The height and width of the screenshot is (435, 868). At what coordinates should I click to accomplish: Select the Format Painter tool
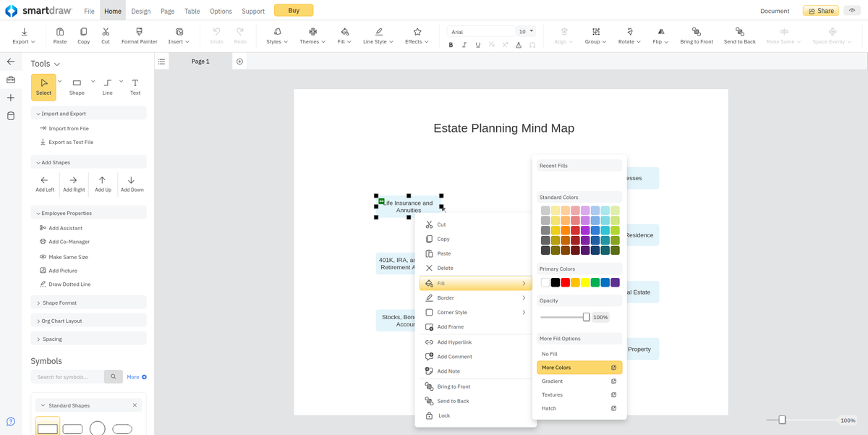coord(139,35)
